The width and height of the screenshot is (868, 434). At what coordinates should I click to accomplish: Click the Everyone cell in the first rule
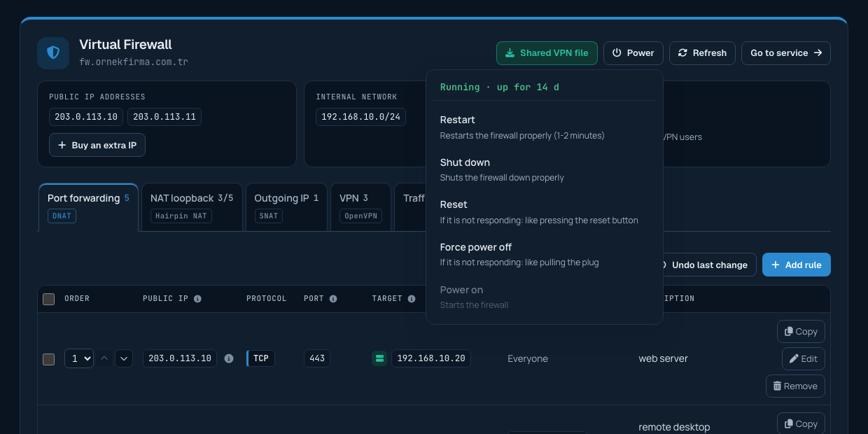coord(528,359)
